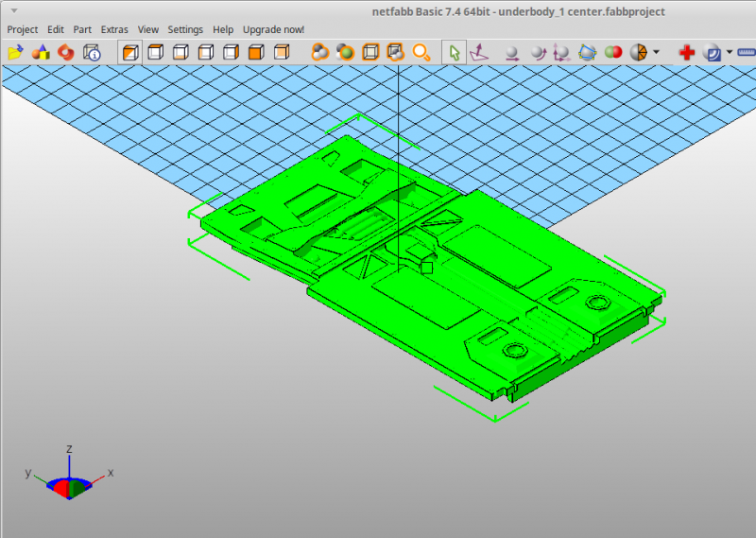This screenshot has height=538, width=756.
Task: Click the Upgrade now! menu item
Action: (x=273, y=29)
